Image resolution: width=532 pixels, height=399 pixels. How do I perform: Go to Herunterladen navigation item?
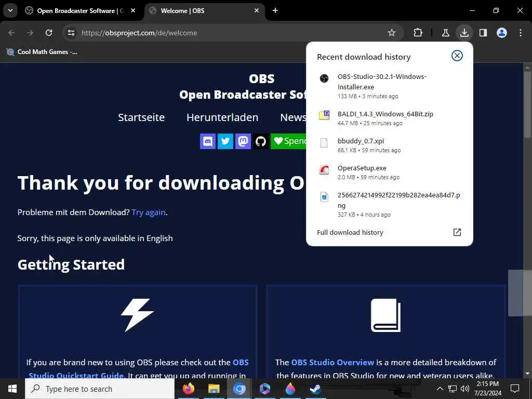(222, 117)
